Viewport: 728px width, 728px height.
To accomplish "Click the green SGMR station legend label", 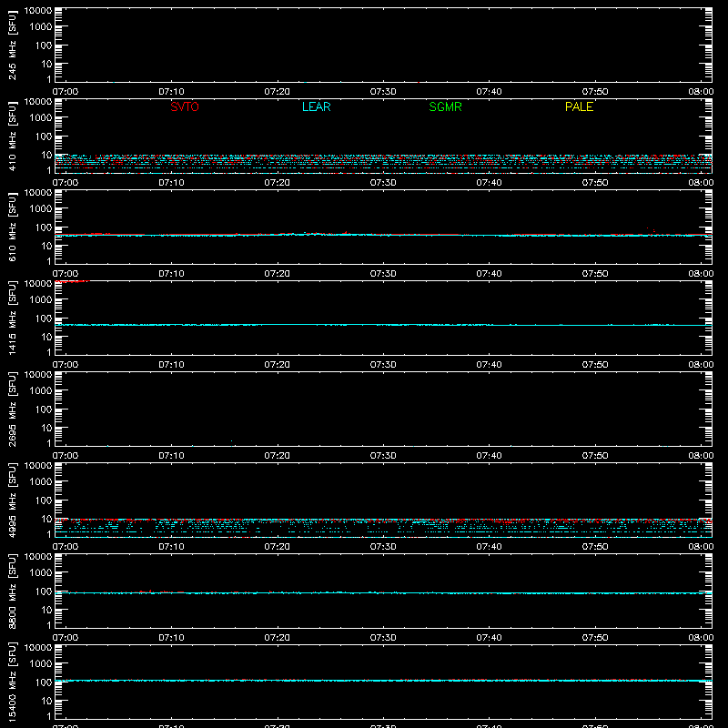I will pos(445,106).
